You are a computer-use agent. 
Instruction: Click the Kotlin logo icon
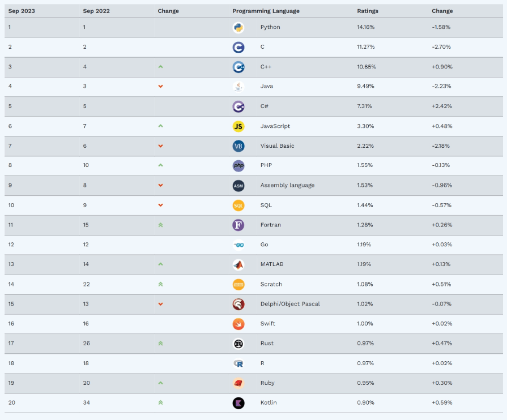click(x=238, y=403)
